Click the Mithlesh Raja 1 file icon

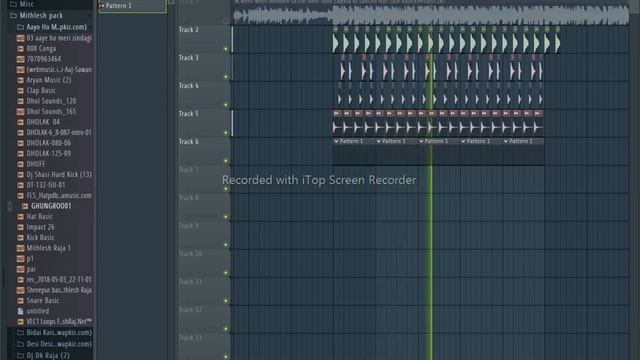20,248
